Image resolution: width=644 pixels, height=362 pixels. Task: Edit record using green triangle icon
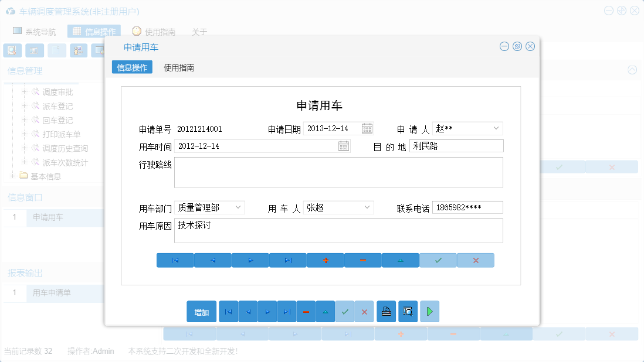pyautogui.click(x=400, y=259)
